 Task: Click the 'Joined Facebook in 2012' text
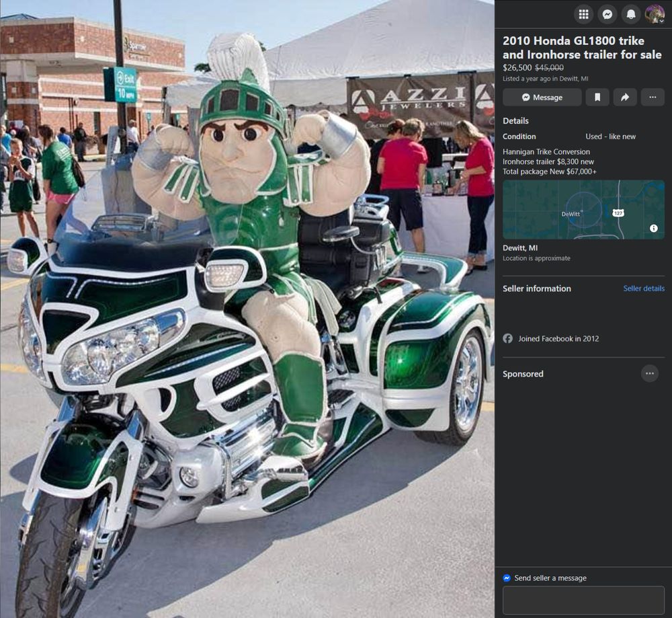558,339
